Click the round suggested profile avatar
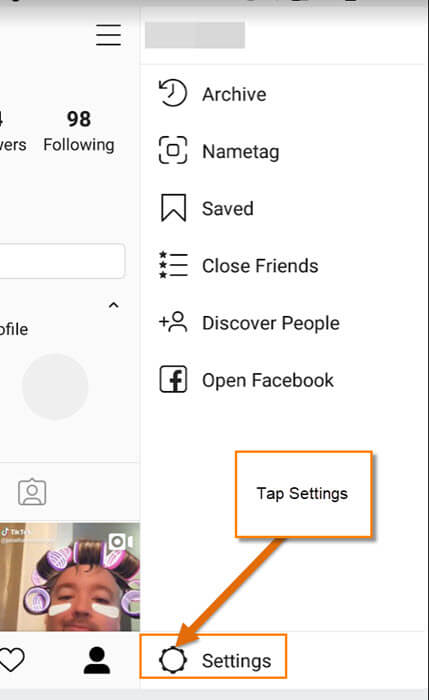Viewport: 429px width, 700px height. [x=55, y=386]
